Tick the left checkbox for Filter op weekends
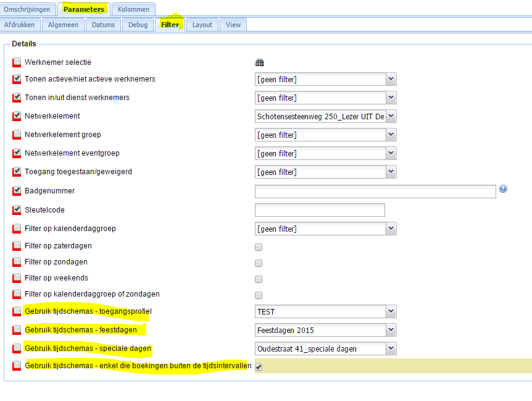Screen dimensions: 532x401 pyautogui.click(x=17, y=278)
